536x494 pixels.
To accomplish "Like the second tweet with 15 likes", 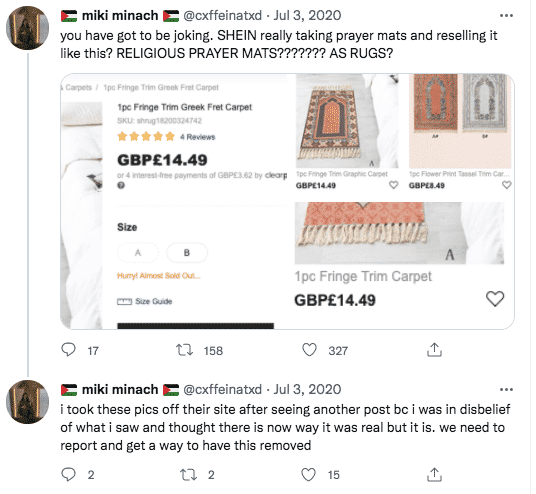I will point(308,475).
